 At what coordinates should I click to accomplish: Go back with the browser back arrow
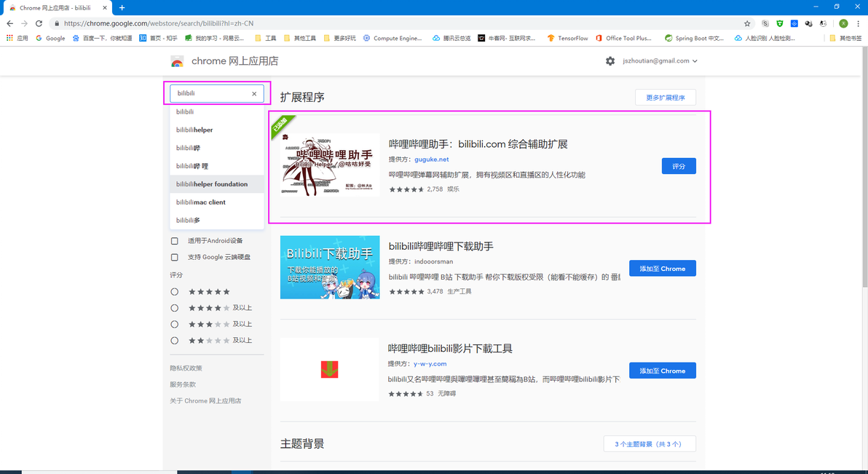(9, 23)
